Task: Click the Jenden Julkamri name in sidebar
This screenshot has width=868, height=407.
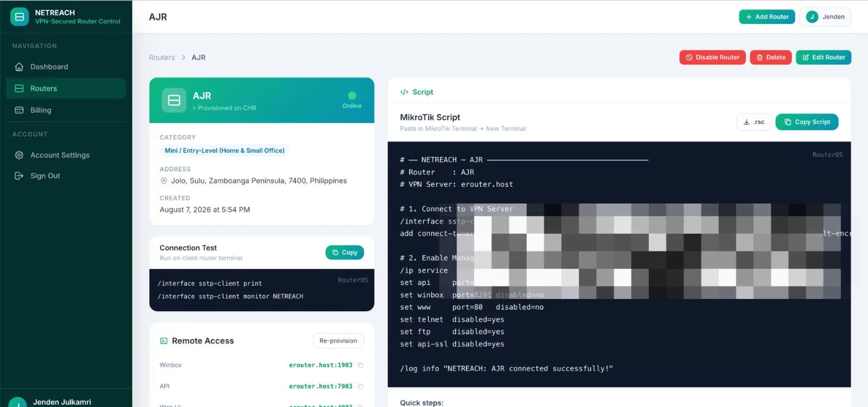Action: pyautogui.click(x=62, y=402)
